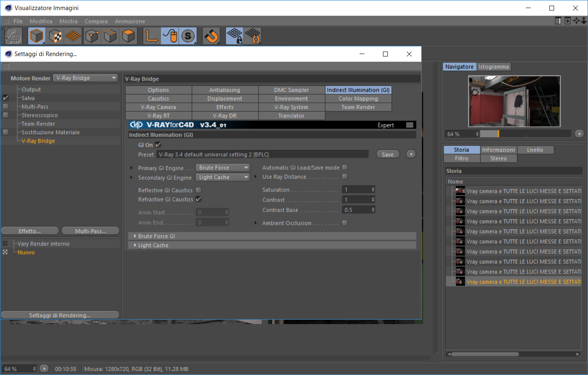Enable Automatic GI Load/Save mode checkbox
The height and width of the screenshot is (375, 588).
[x=345, y=167]
